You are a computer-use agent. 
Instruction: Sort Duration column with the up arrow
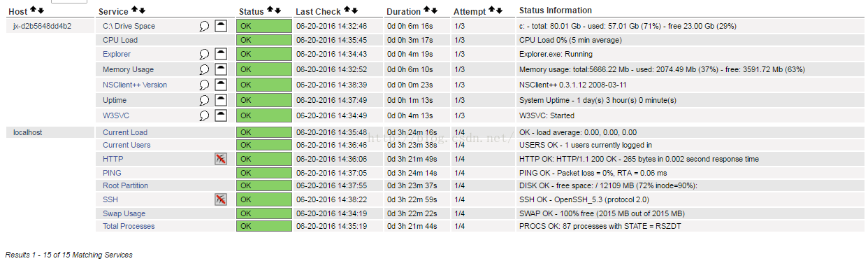tap(426, 10)
